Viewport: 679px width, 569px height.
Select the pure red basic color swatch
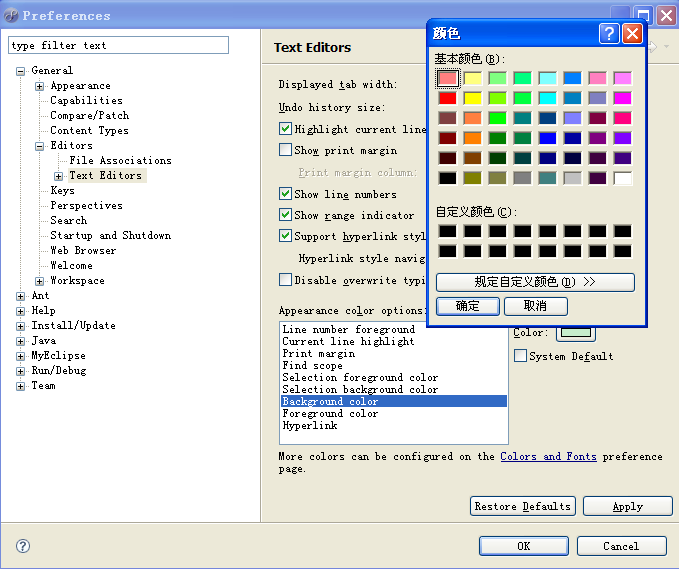click(448, 98)
